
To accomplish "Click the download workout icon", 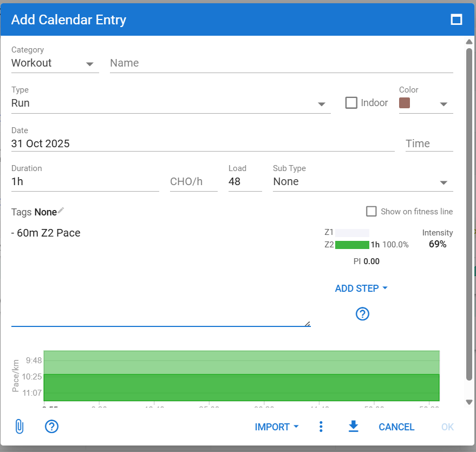I will pyautogui.click(x=354, y=427).
